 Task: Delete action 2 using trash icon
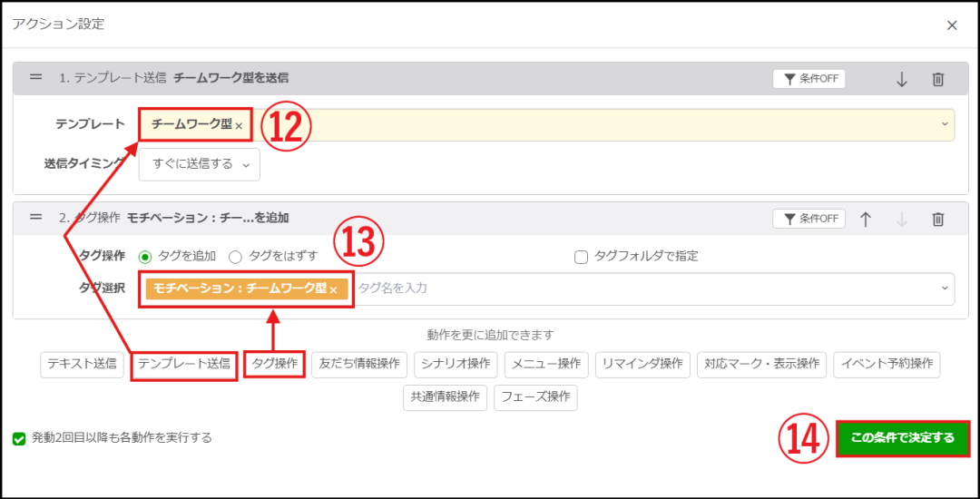click(937, 220)
